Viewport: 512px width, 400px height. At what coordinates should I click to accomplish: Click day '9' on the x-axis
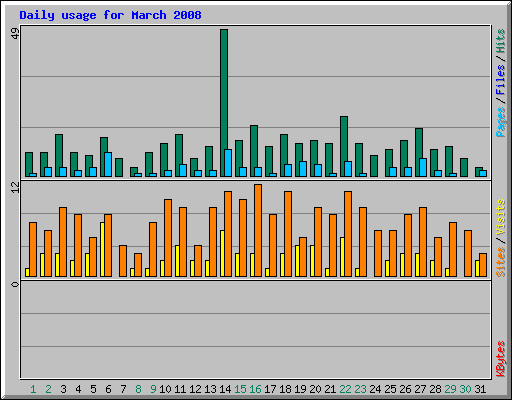[x=153, y=389]
